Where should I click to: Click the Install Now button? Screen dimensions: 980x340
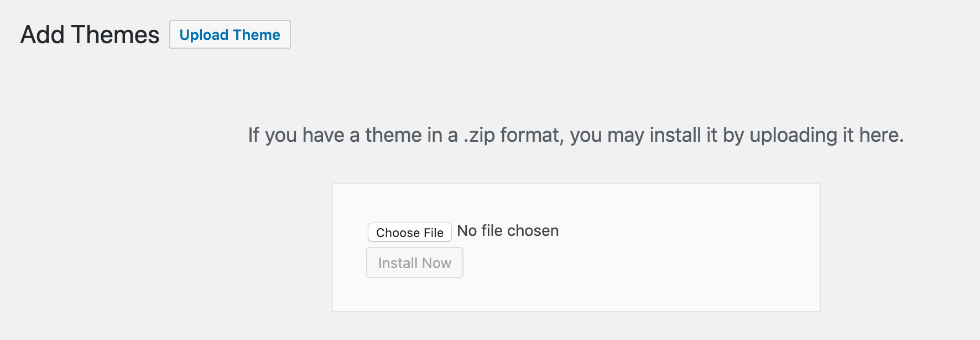[x=414, y=263]
